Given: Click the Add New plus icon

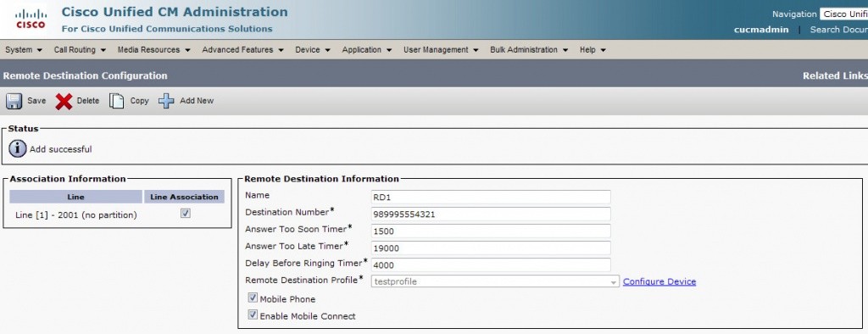Looking at the screenshot, I should pos(166,101).
